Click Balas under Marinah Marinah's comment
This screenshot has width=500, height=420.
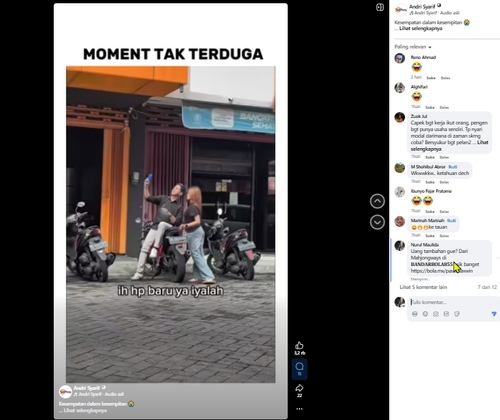[x=444, y=236]
